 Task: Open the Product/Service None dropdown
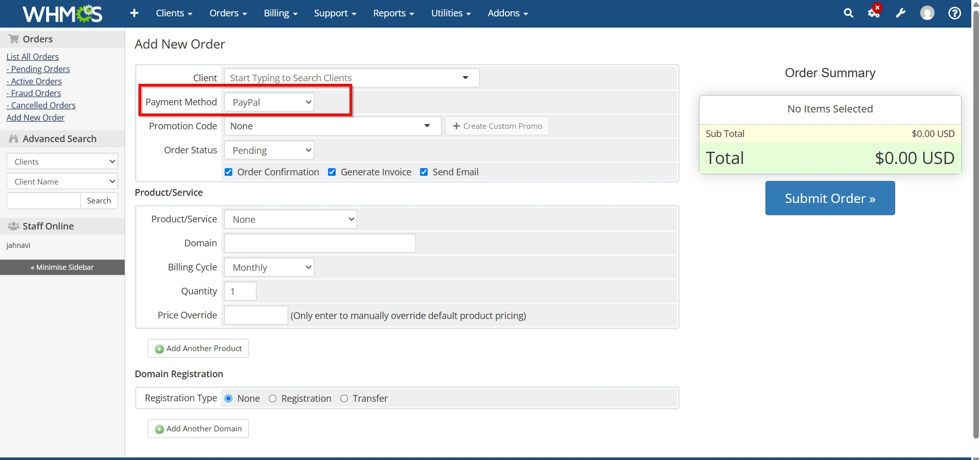290,219
